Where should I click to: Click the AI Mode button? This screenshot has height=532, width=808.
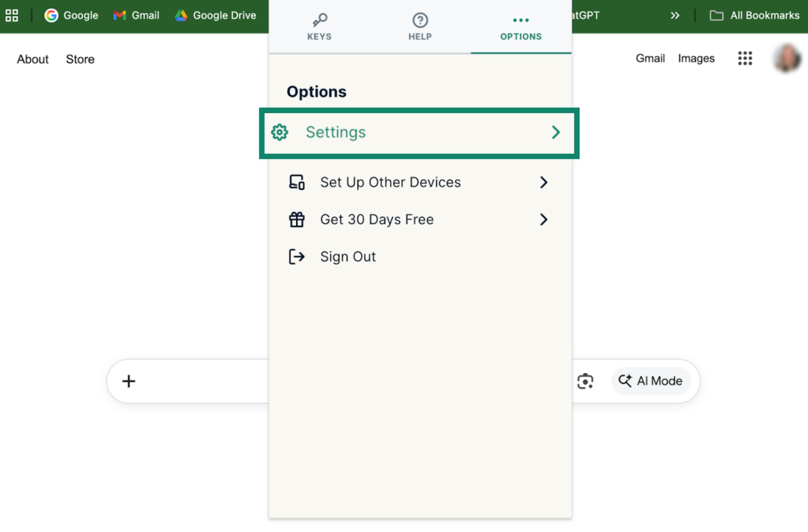point(651,381)
